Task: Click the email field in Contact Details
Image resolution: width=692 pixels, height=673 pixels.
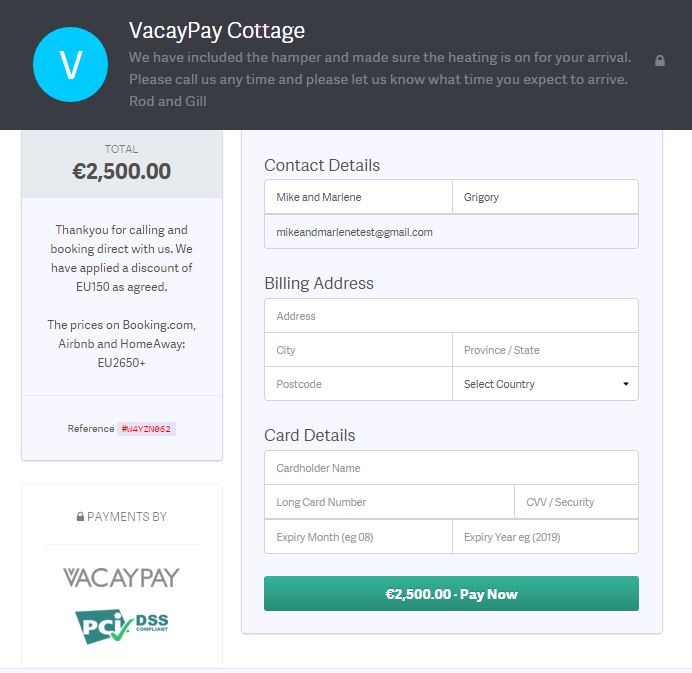Action: [x=451, y=232]
